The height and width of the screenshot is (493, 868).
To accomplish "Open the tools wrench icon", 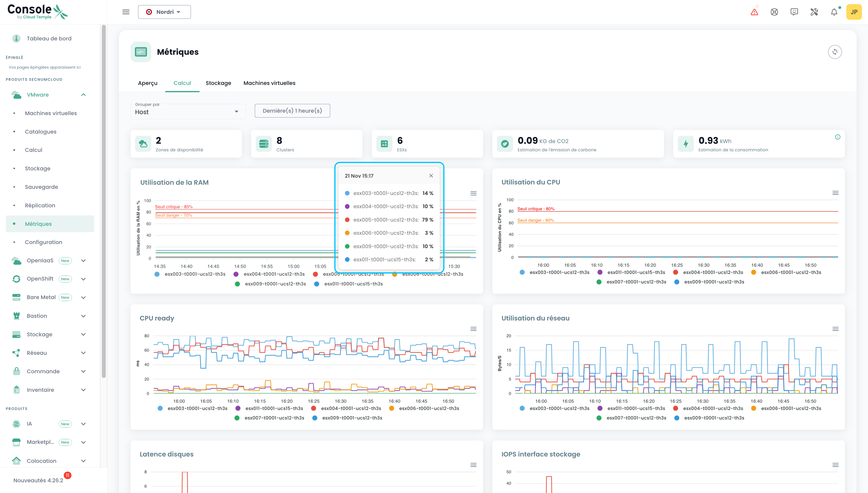I will click(814, 12).
